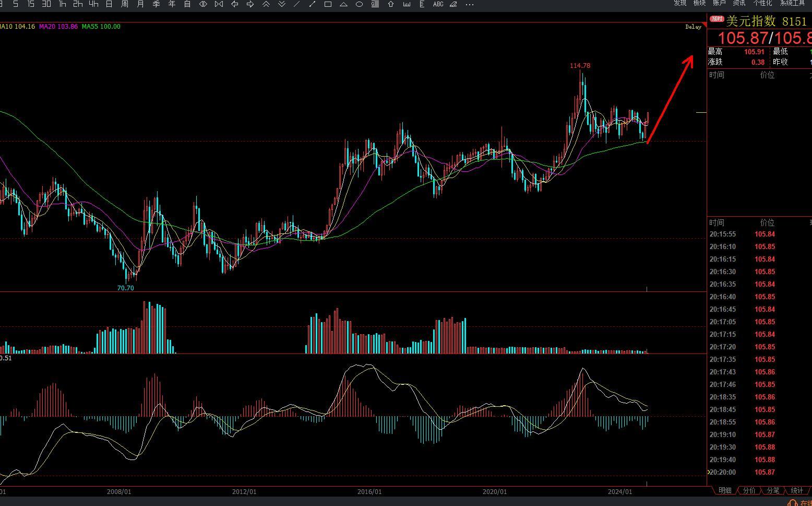Switch to daily (日) candles
Screen dimensions: 812x506
click(109, 4)
